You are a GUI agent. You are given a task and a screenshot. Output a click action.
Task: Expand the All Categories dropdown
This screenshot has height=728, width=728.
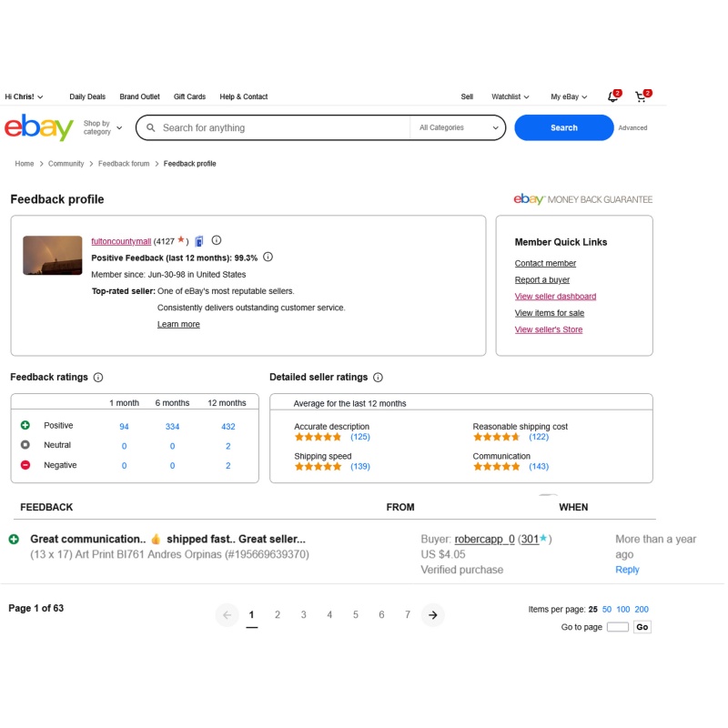458,127
